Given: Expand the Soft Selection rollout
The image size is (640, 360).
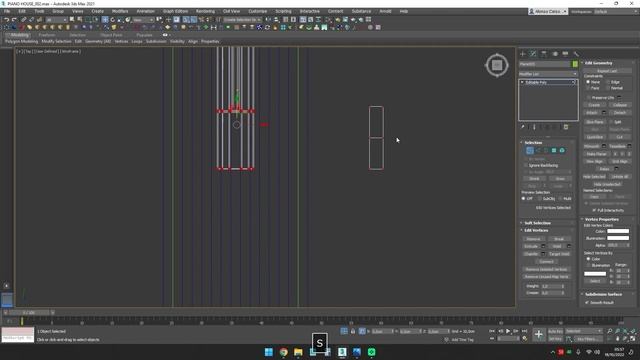Looking at the screenshot, I should point(537,223).
